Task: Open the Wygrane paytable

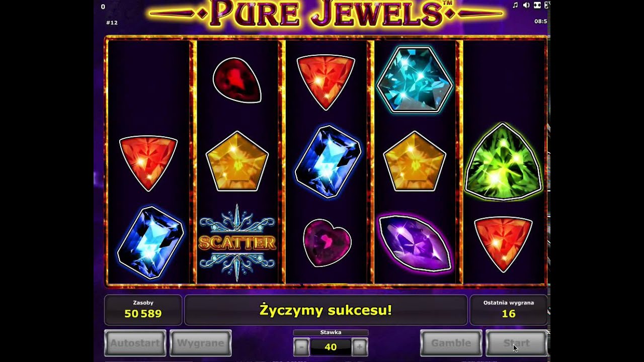Action: click(x=201, y=343)
